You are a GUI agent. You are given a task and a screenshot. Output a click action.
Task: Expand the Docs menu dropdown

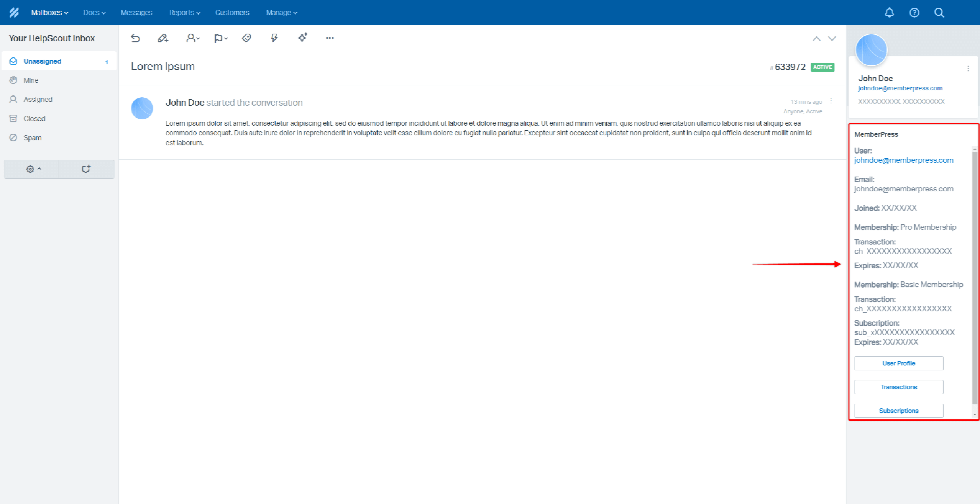95,12
